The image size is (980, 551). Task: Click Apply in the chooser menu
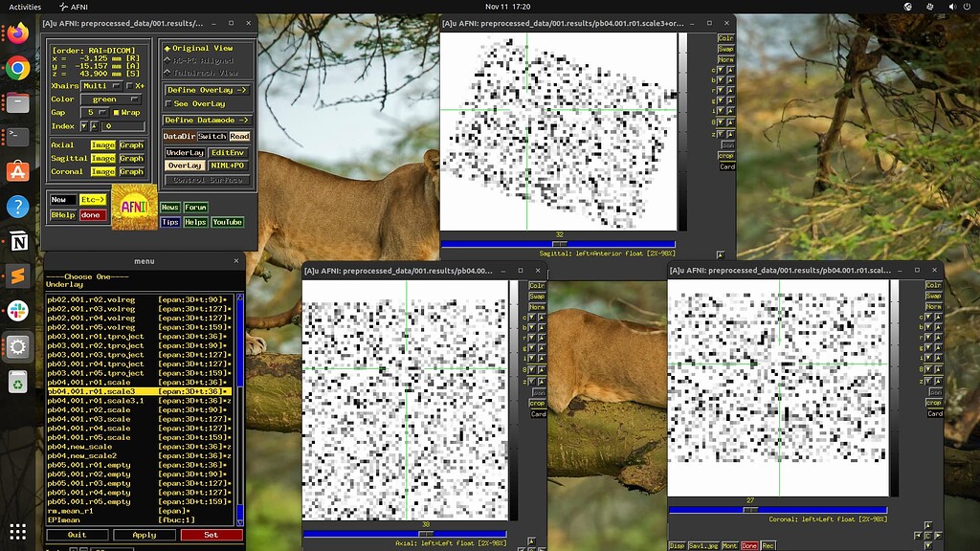click(x=145, y=535)
